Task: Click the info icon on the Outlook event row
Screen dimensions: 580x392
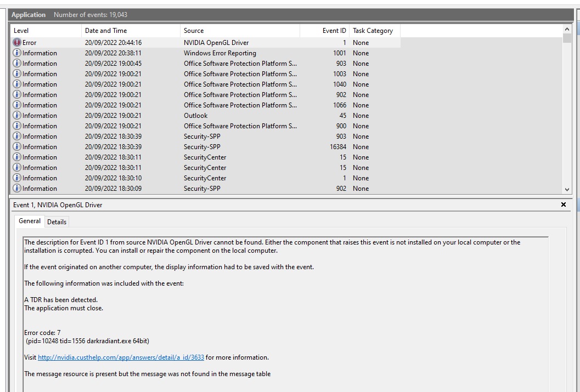Action: pyautogui.click(x=17, y=116)
